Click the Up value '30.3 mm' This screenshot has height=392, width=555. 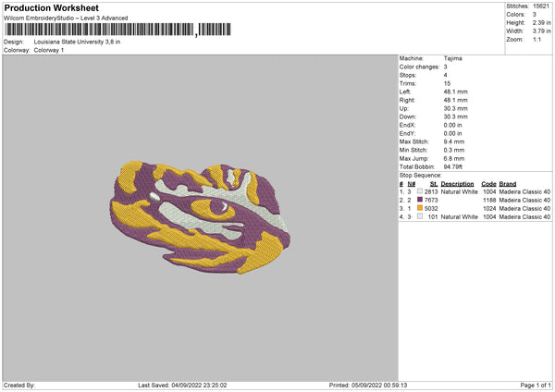coord(455,108)
